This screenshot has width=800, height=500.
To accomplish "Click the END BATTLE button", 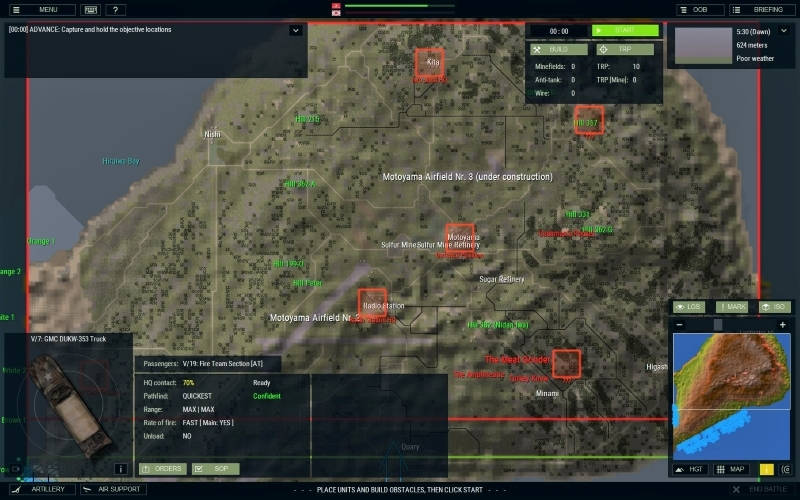I will pos(761,490).
